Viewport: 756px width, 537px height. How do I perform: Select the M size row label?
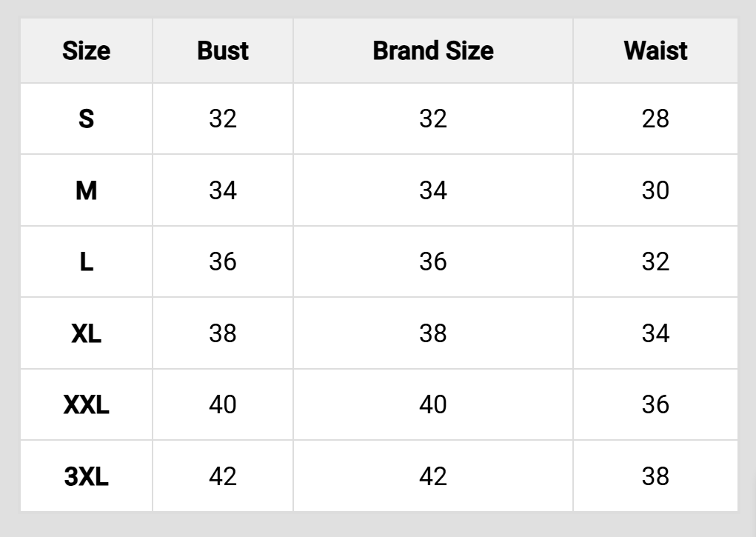pyautogui.click(x=86, y=190)
